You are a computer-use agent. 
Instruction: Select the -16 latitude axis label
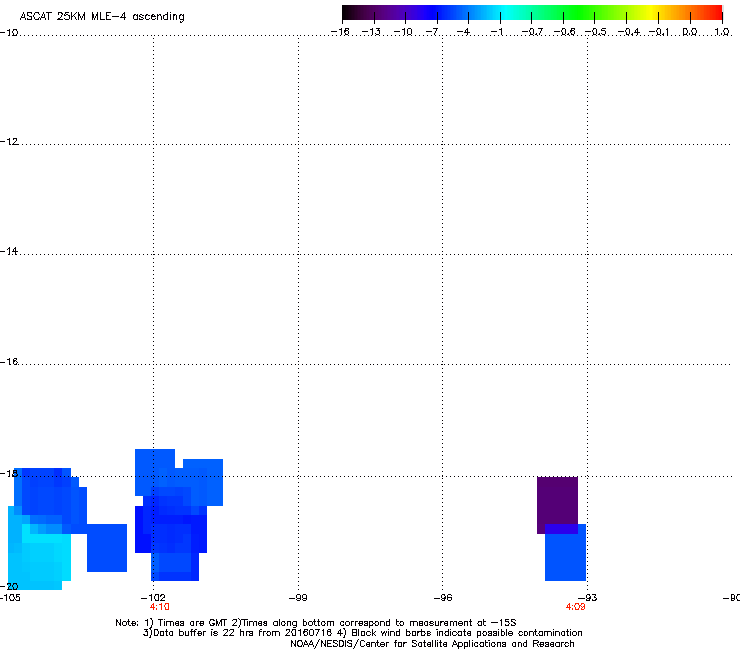(9, 362)
